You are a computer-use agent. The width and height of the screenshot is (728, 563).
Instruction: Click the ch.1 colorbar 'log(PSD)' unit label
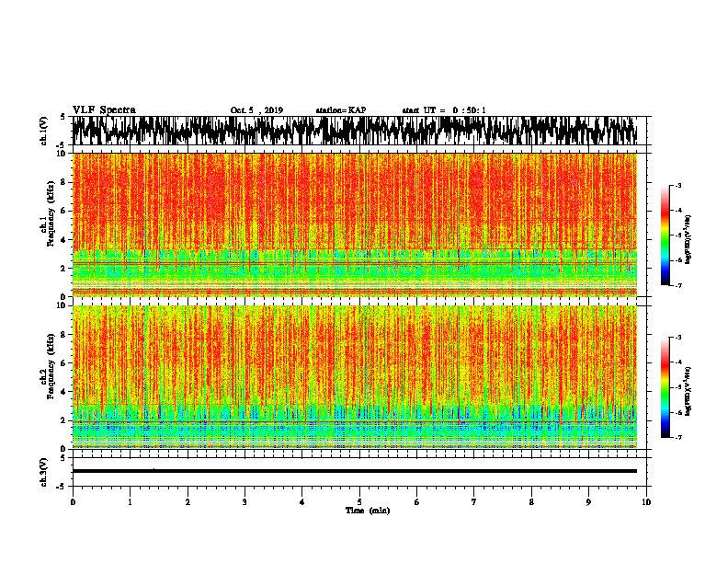tap(688, 240)
